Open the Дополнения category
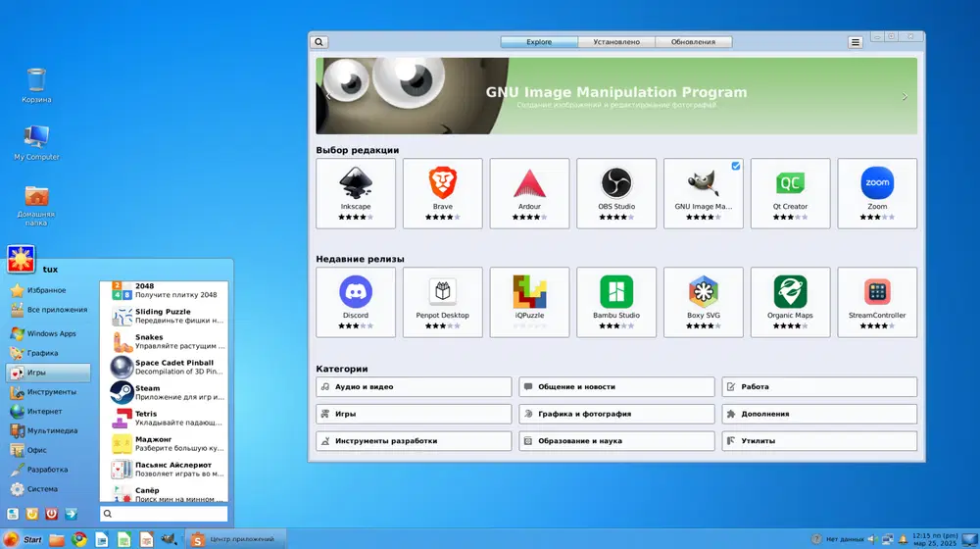980x549 pixels. [x=819, y=414]
